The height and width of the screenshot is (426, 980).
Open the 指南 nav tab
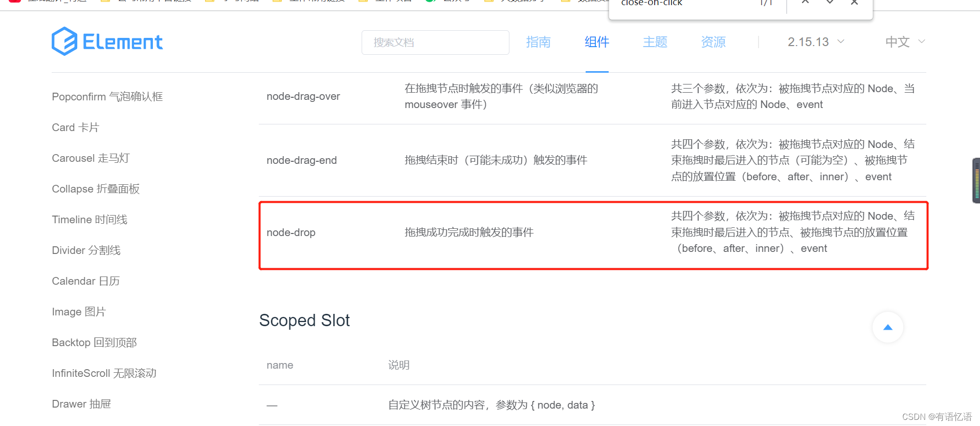(x=539, y=42)
